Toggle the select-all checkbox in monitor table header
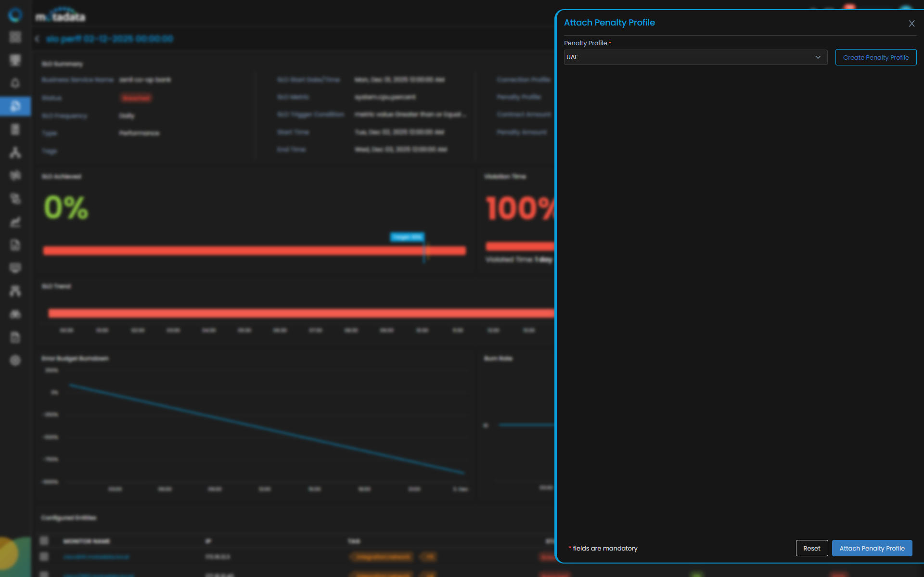This screenshot has height=577, width=924. [x=44, y=540]
